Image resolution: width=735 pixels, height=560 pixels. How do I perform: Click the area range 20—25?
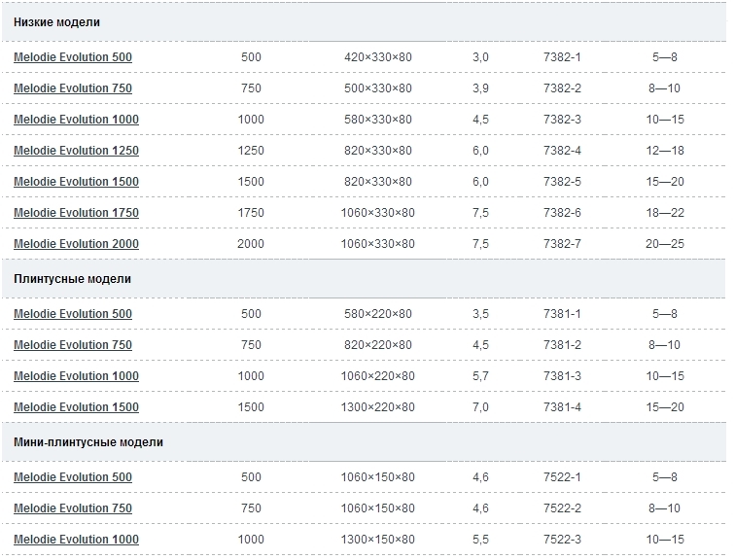point(665,244)
